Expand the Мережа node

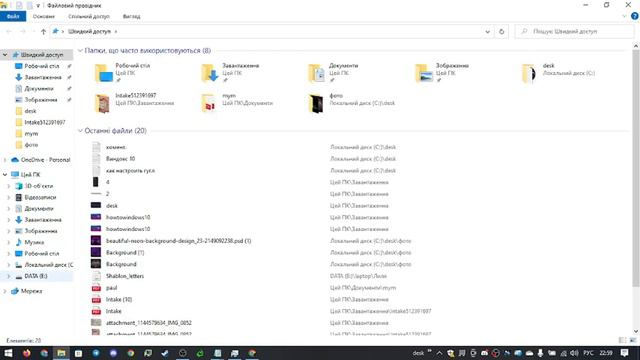(x=5, y=291)
